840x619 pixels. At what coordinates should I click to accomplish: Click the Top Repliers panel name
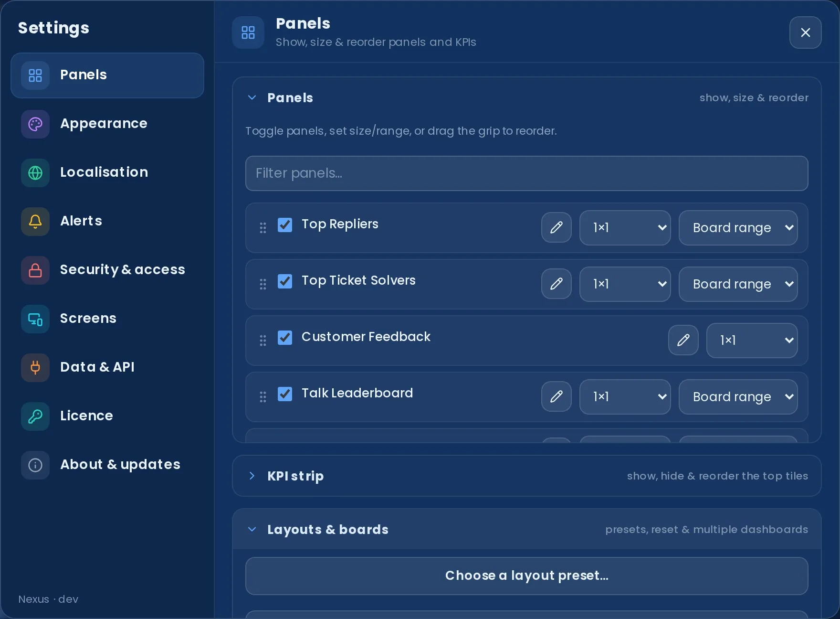click(x=340, y=224)
